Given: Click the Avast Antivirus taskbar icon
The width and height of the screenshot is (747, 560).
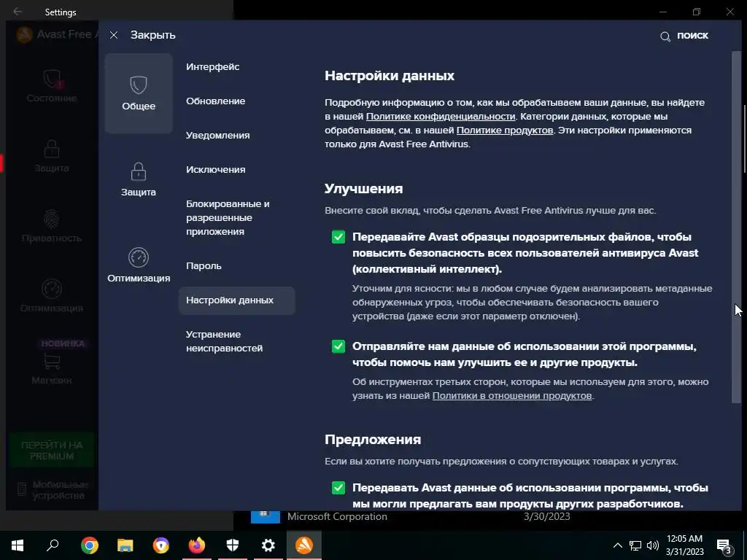Looking at the screenshot, I should click(304, 545).
